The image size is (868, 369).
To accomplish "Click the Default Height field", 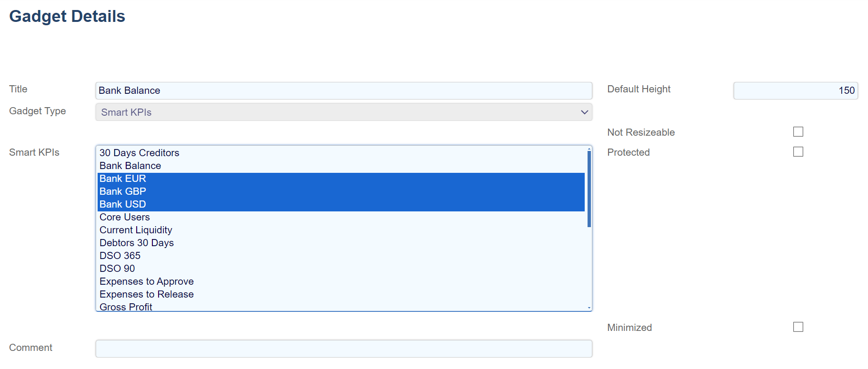I will (x=795, y=90).
